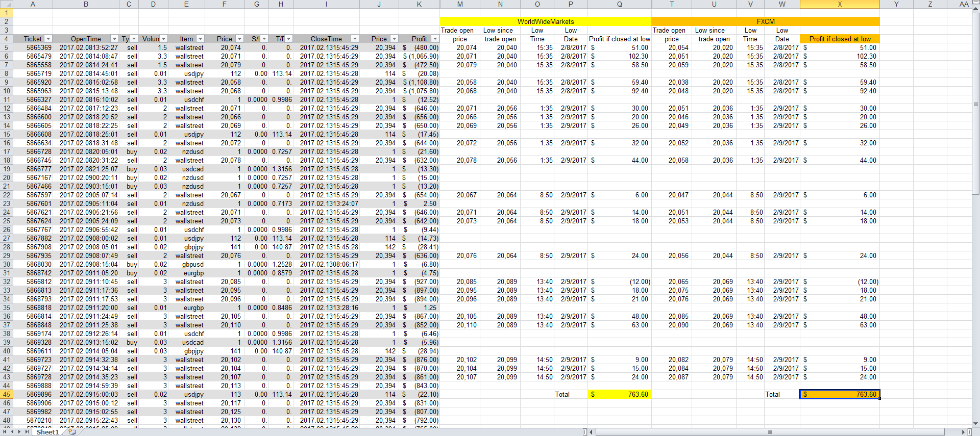Go to the last sheet with navigation arrow
Image resolution: width=980 pixels, height=436 pixels.
pos(27,432)
